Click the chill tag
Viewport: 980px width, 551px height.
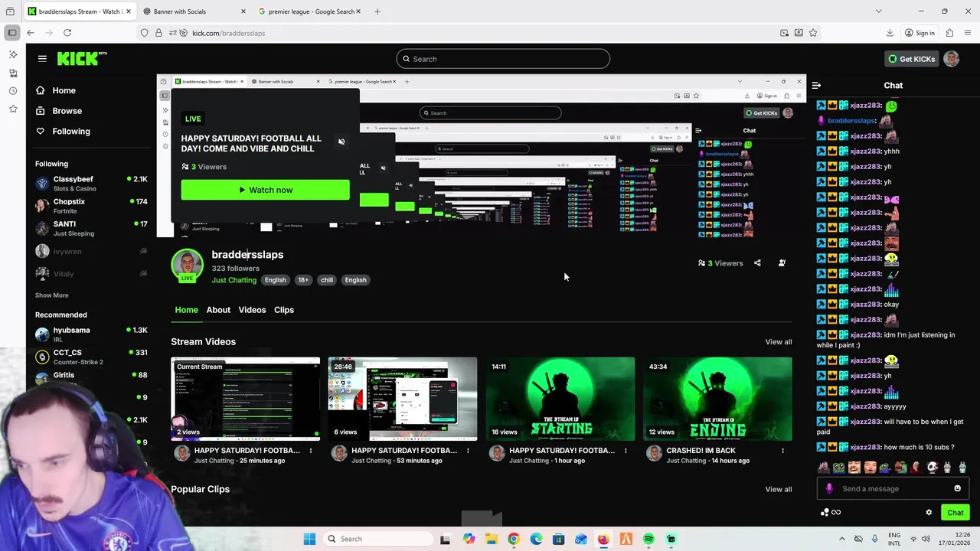[x=327, y=280]
